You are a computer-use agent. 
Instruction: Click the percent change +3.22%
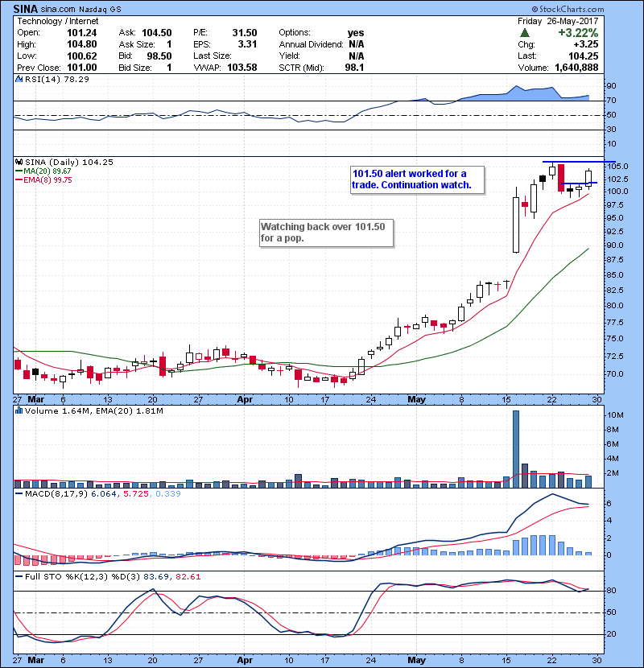tap(578, 33)
